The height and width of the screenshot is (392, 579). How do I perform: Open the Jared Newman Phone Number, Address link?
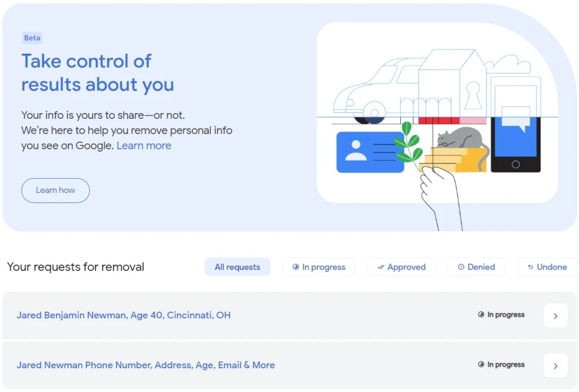[145, 365]
